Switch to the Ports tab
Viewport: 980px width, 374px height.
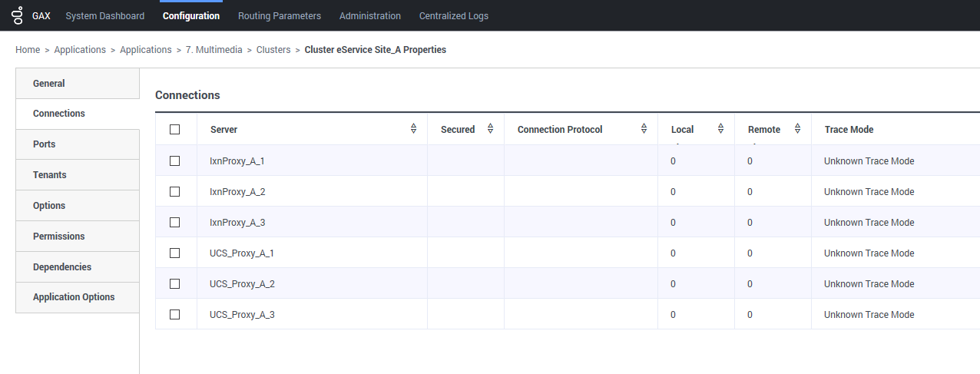click(45, 144)
